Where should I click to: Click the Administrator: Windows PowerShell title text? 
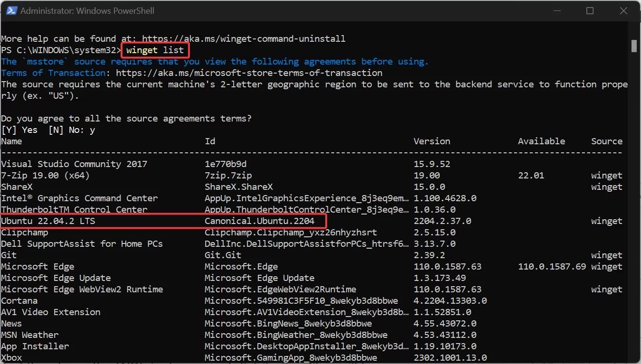tap(88, 10)
